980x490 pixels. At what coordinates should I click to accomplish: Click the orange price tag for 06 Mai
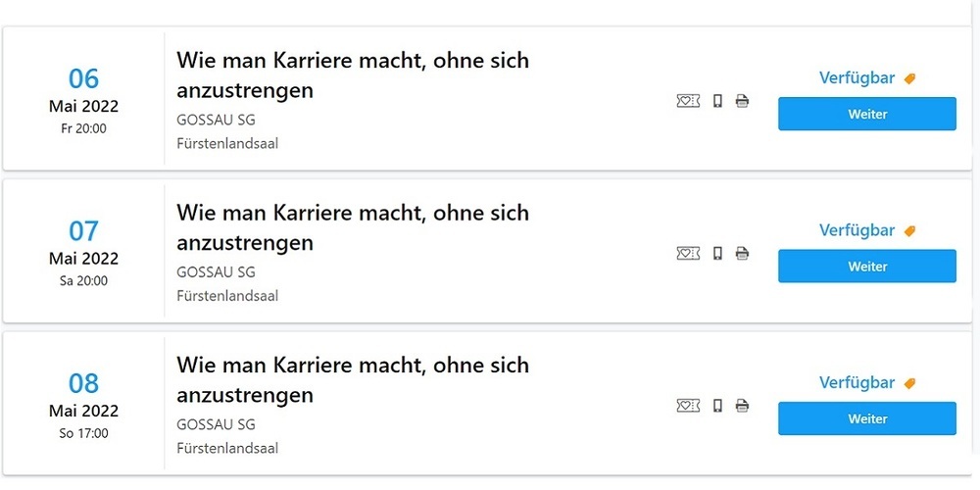click(909, 78)
